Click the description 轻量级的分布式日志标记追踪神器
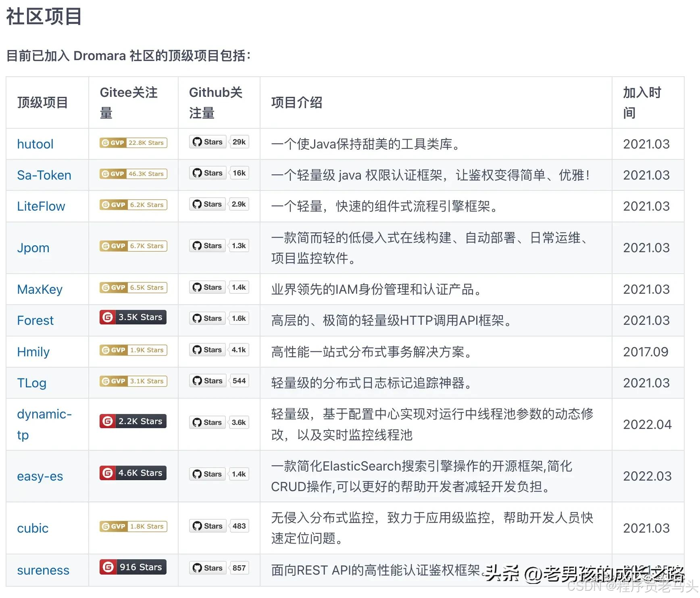 tap(371, 383)
